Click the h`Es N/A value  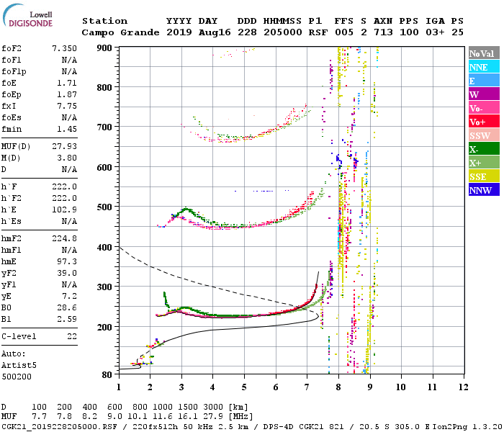click(69, 222)
